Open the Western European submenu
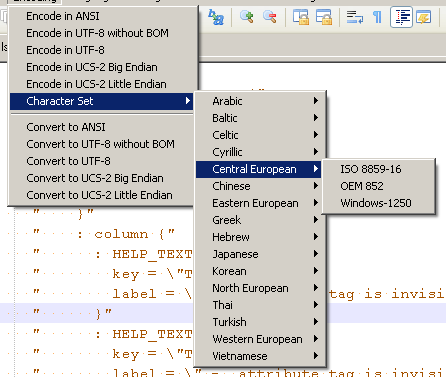 260,339
